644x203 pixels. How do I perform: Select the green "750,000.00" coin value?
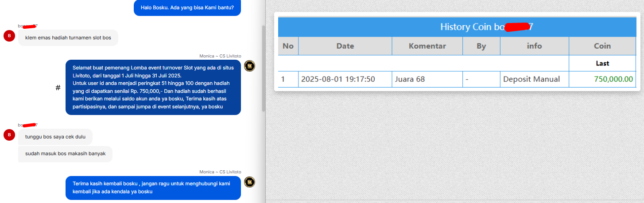(x=613, y=80)
